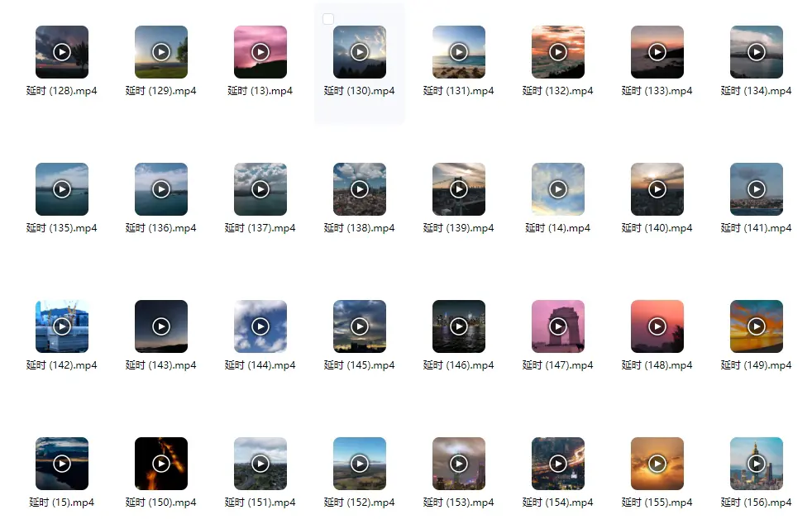Open the sunset video 延时 (132).mp4
The image size is (812, 524).
coord(558,52)
